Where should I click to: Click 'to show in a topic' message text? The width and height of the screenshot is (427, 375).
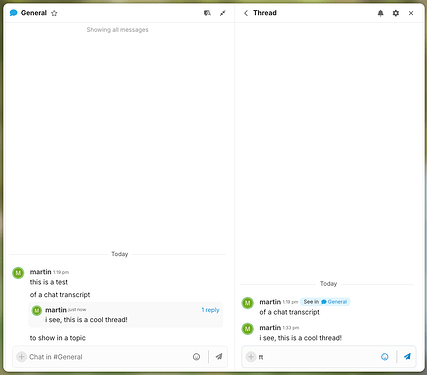(x=58, y=338)
